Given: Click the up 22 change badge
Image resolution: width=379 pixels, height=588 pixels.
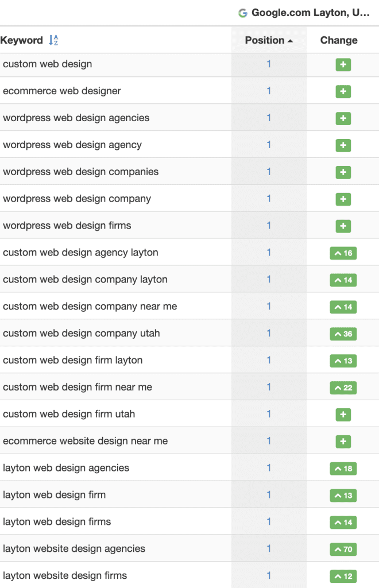Looking at the screenshot, I should [343, 388].
